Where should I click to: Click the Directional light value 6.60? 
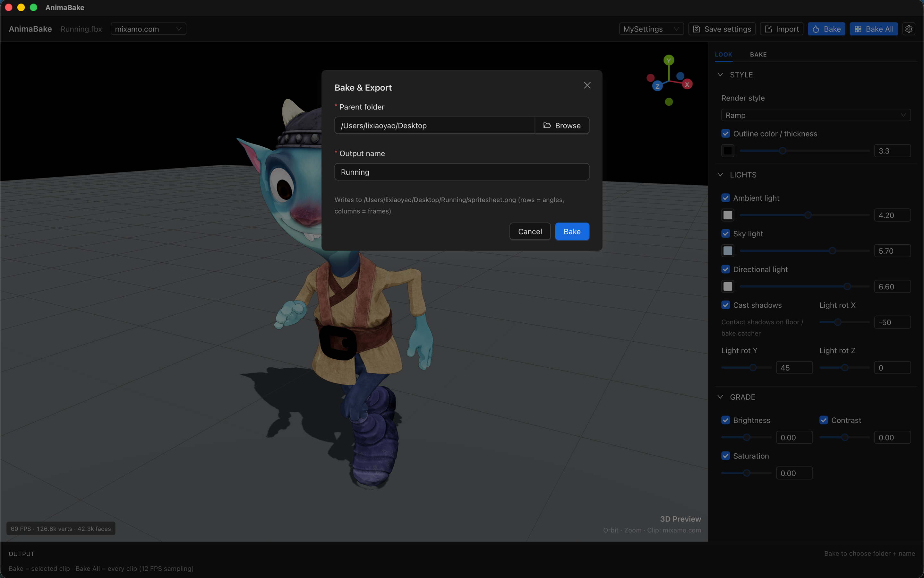(x=892, y=286)
